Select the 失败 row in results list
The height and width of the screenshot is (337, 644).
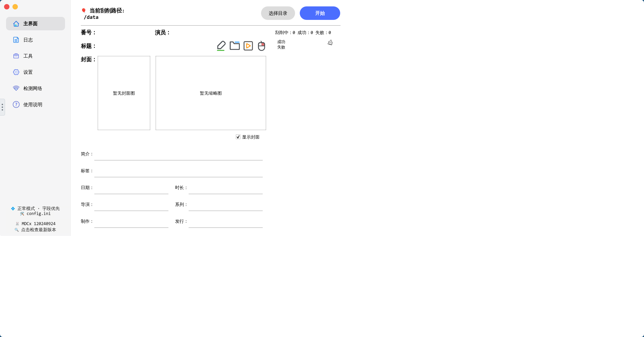[x=281, y=47]
